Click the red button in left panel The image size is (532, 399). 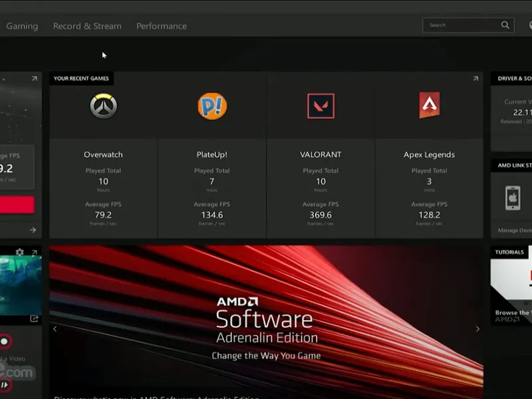[17, 205]
